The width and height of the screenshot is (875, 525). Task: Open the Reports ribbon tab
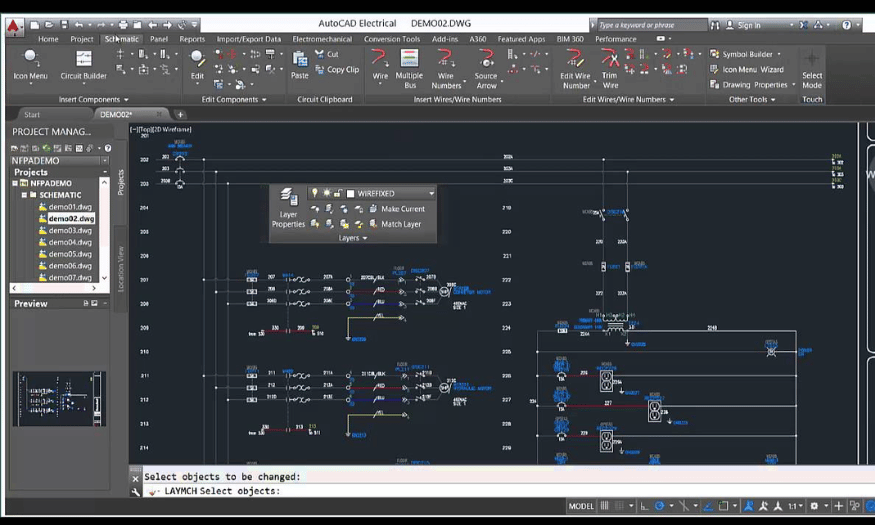point(192,39)
